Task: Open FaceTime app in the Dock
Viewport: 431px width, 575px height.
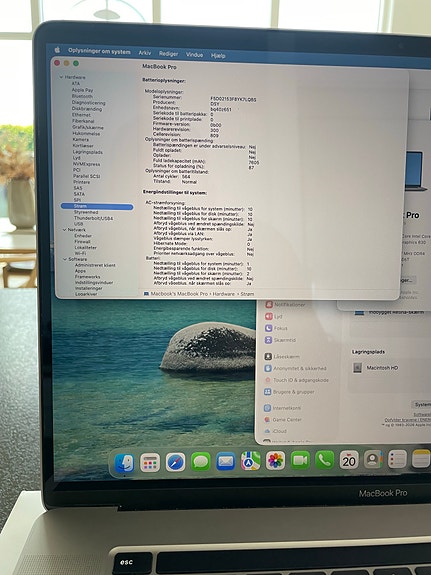Action: point(300,460)
